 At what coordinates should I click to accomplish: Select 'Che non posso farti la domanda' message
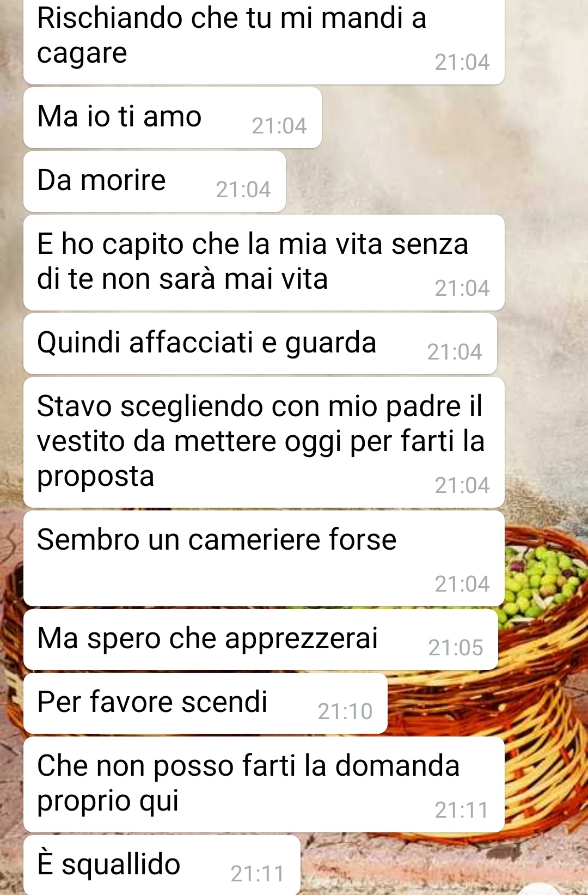(x=264, y=784)
